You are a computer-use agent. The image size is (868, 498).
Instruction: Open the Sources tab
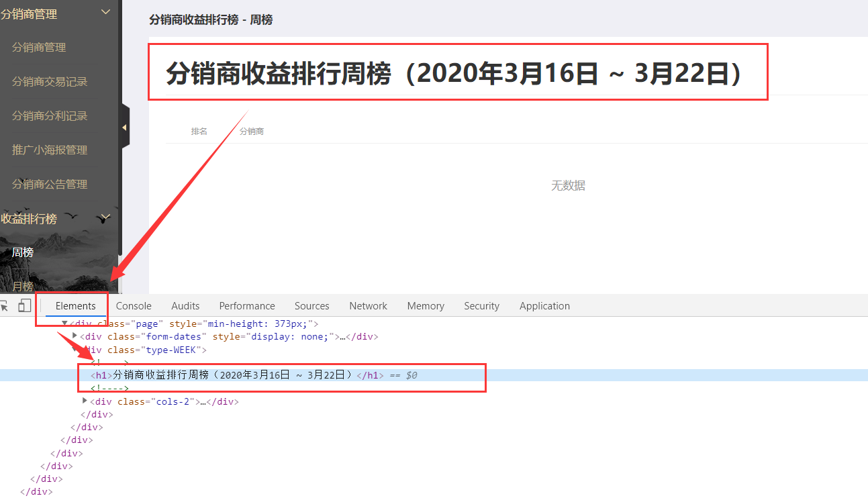click(311, 306)
